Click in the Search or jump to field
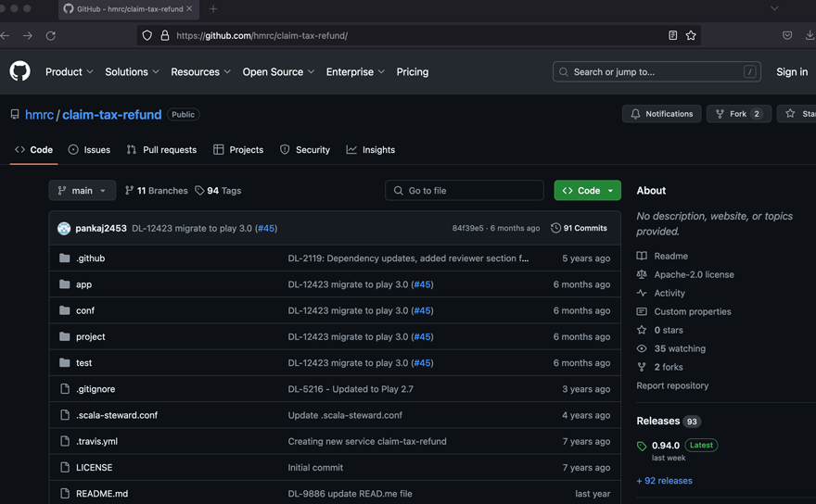 pos(657,71)
